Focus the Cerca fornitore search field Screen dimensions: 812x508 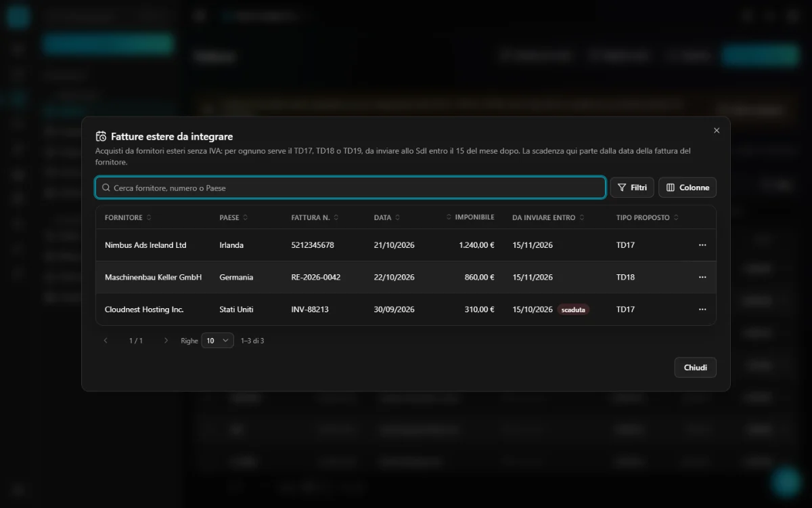(351, 188)
